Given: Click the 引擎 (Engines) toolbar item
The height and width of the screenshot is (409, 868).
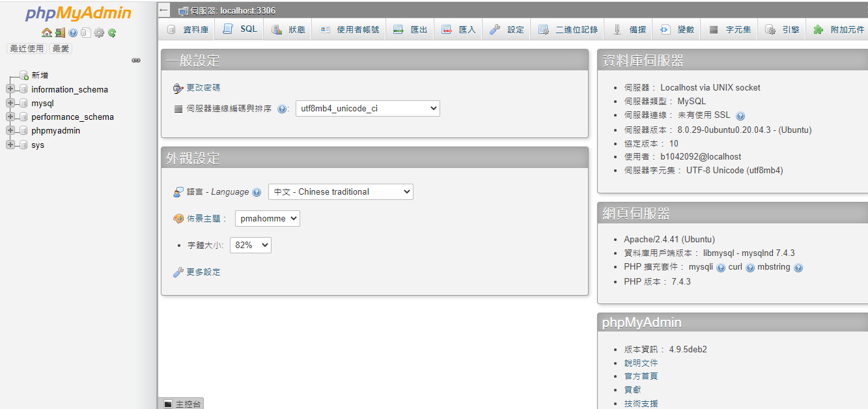Looking at the screenshot, I should tap(782, 29).
